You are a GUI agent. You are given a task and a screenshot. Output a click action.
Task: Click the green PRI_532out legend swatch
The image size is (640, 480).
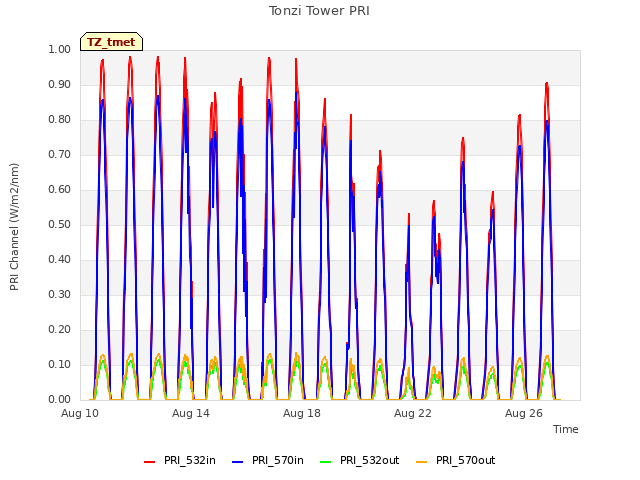(x=326, y=462)
